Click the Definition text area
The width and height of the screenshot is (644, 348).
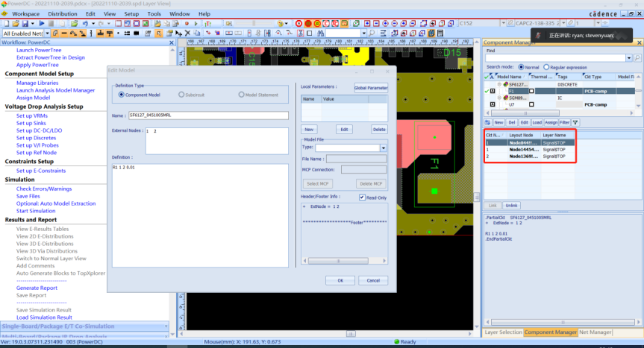point(200,215)
